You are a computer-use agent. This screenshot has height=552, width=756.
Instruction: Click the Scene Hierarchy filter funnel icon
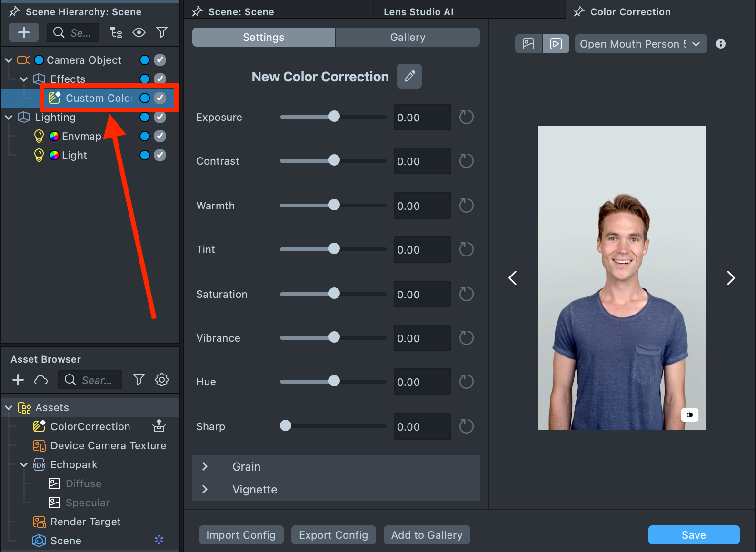tap(162, 32)
